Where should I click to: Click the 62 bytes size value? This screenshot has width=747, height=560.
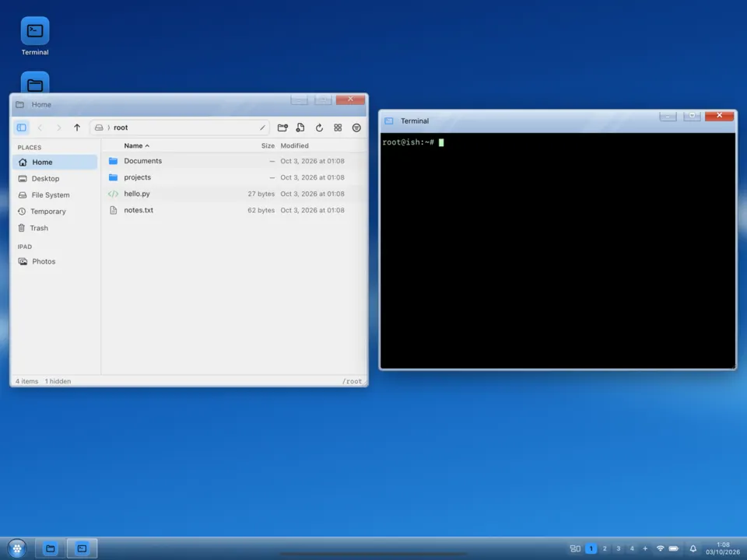coord(261,210)
